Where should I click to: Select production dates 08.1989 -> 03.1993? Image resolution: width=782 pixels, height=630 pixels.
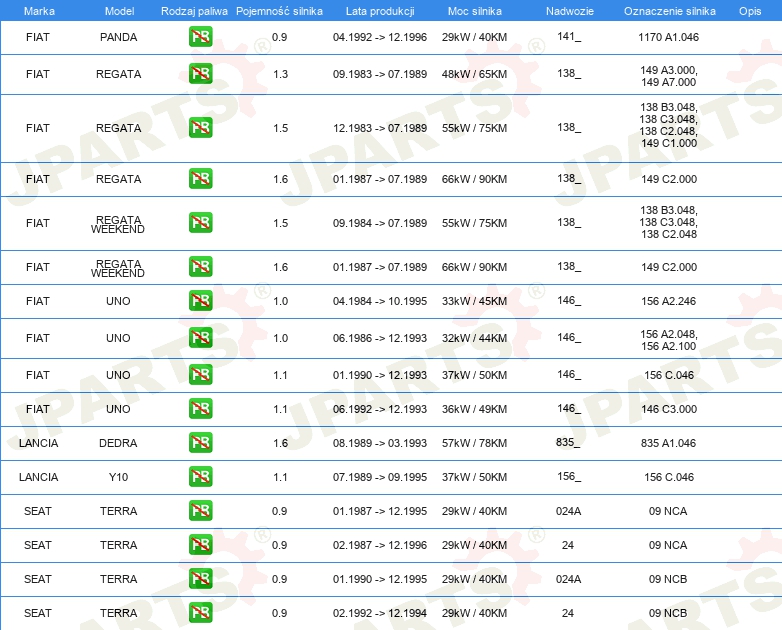pyautogui.click(x=380, y=443)
